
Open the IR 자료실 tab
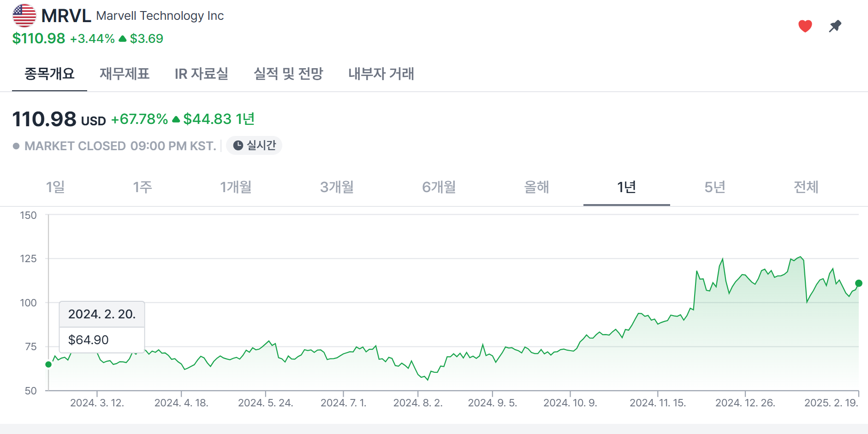point(201,74)
